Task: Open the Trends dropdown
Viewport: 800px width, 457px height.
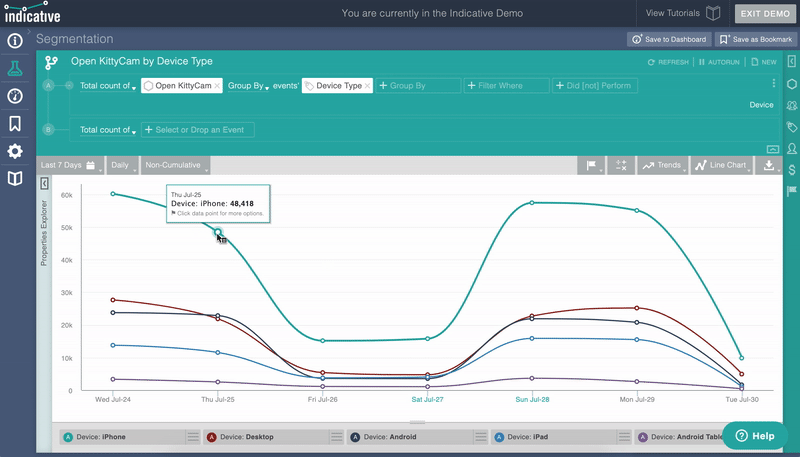Action: pos(663,165)
